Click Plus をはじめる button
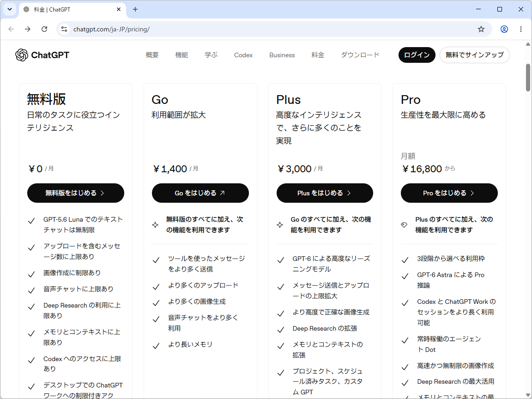Image resolution: width=532 pixels, height=399 pixels. 325,193
